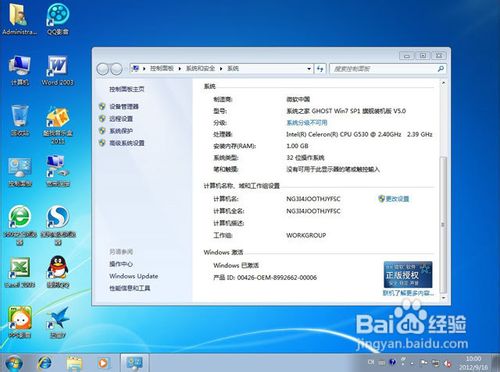The image size is (500, 372).
Task: Launch the Tencent QQ penguin shortcut
Action: 58,272
